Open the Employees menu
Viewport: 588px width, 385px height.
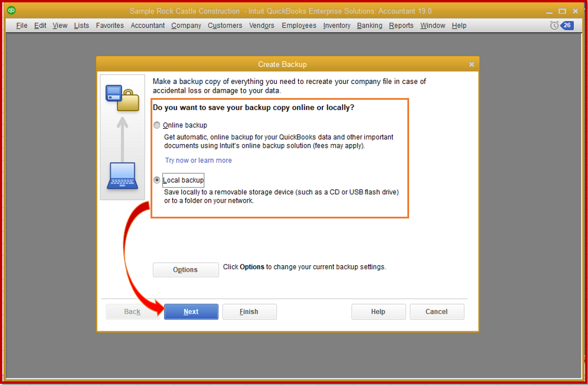299,25
